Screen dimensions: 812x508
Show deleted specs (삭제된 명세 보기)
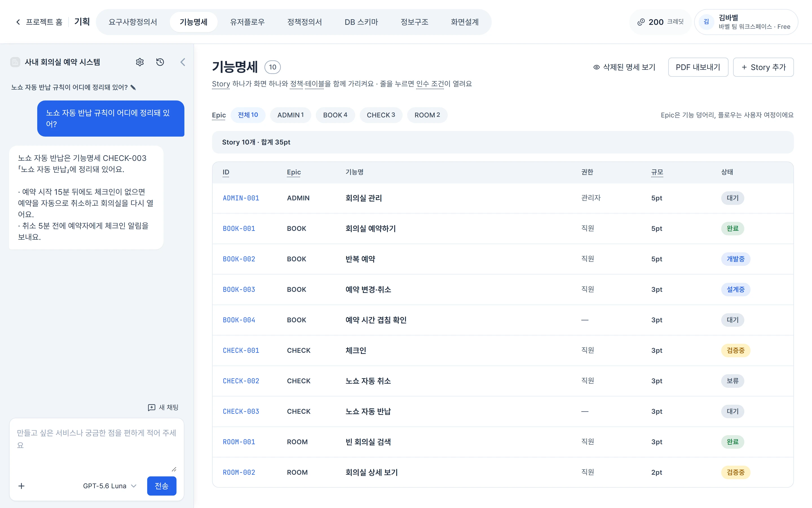(624, 67)
